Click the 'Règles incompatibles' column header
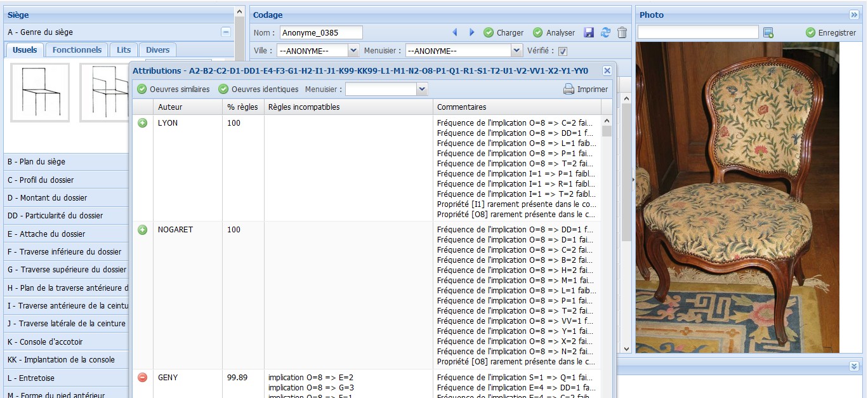The width and height of the screenshot is (868, 398). click(x=348, y=107)
